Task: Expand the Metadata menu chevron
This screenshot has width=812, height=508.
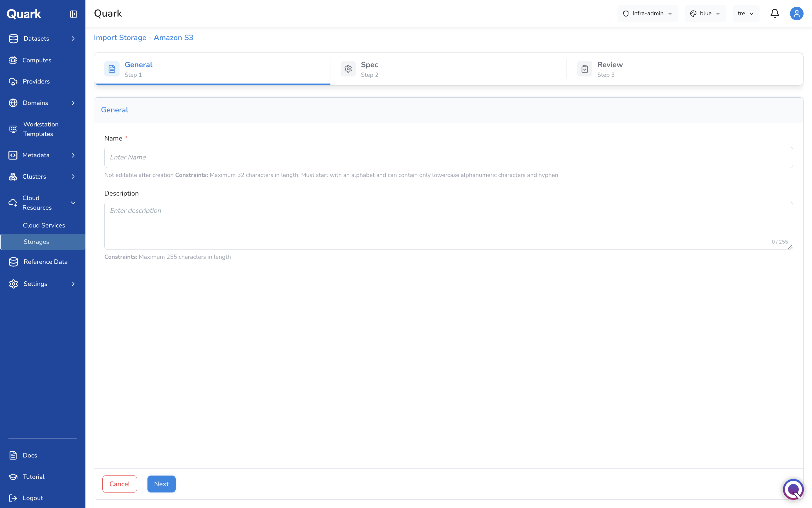Action: [x=73, y=155]
